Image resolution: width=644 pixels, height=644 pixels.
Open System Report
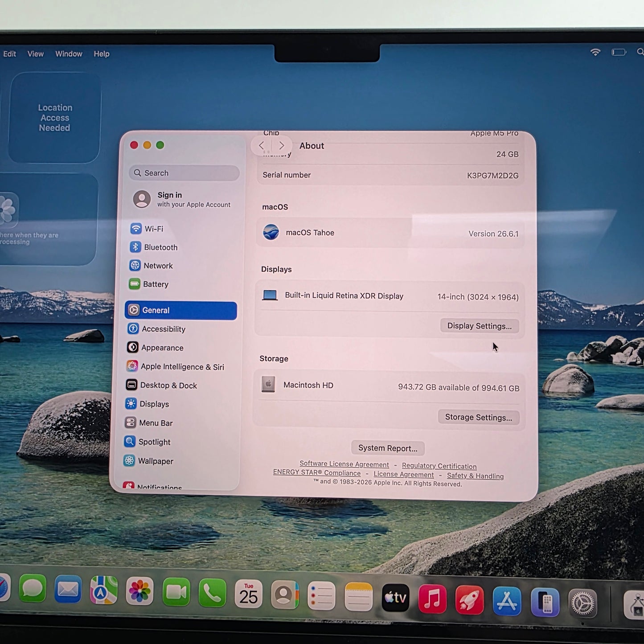point(388,448)
